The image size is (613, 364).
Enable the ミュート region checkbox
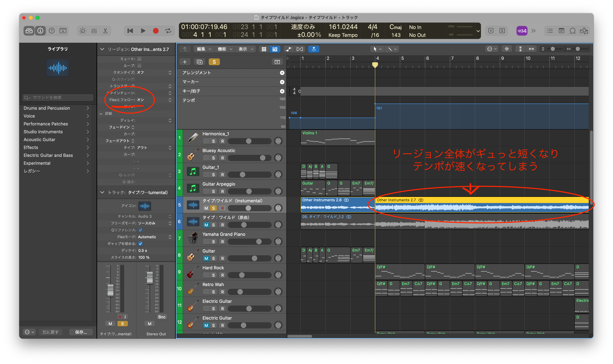139,59
